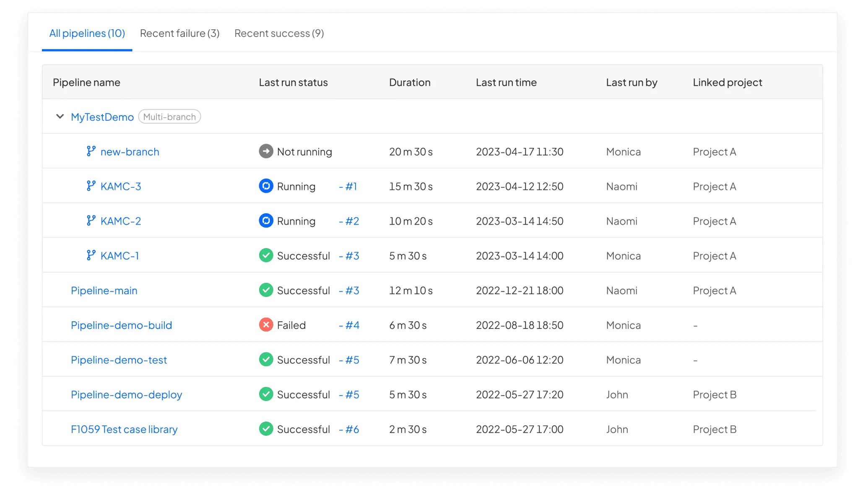This screenshot has width=868, height=489.
Task: Select the All pipelines tab
Action: [x=87, y=34]
